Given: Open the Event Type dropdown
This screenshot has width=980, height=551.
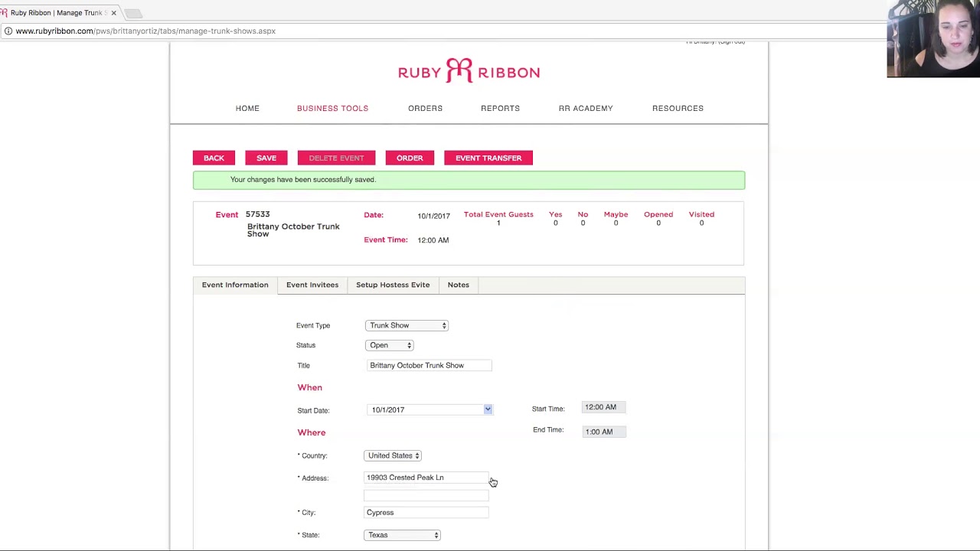Looking at the screenshot, I should [407, 325].
